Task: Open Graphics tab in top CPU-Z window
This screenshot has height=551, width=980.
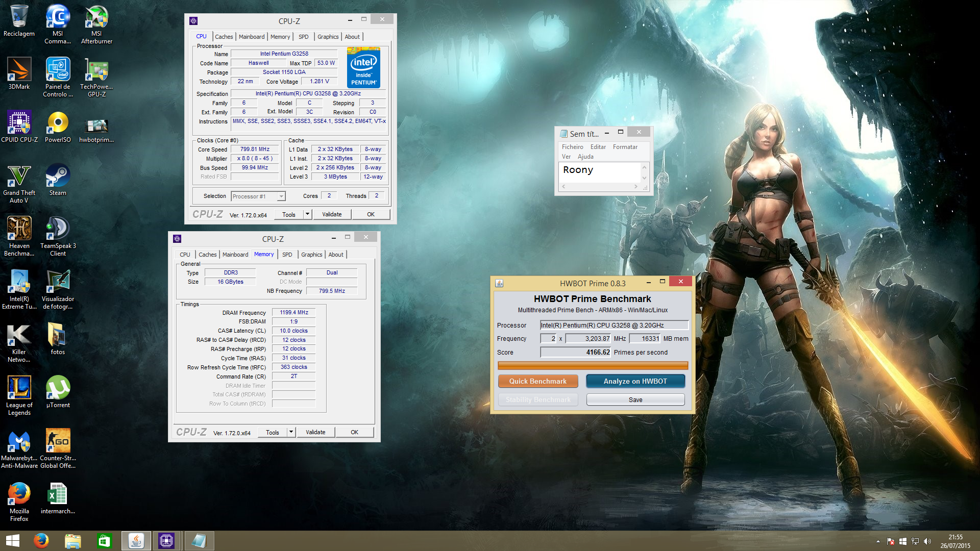Action: click(x=328, y=37)
